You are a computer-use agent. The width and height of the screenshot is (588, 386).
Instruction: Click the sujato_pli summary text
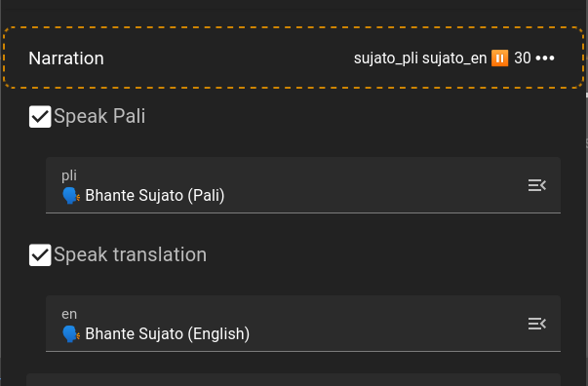[386, 58]
